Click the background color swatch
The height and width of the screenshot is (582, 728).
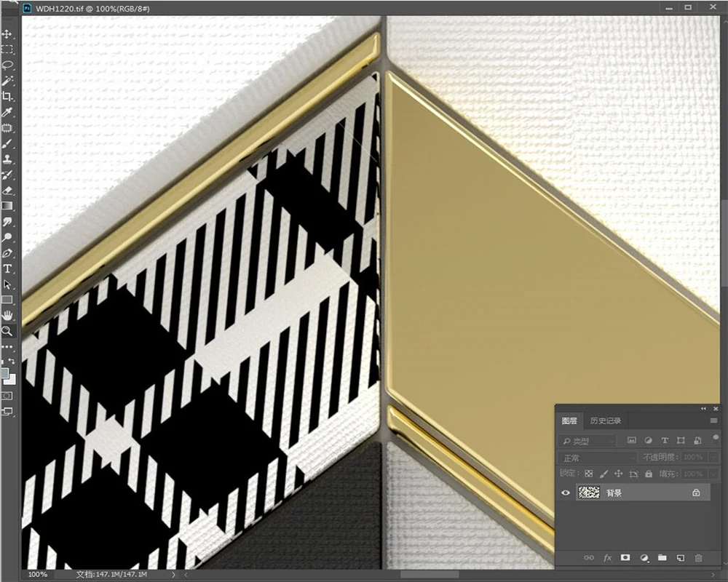[12, 380]
